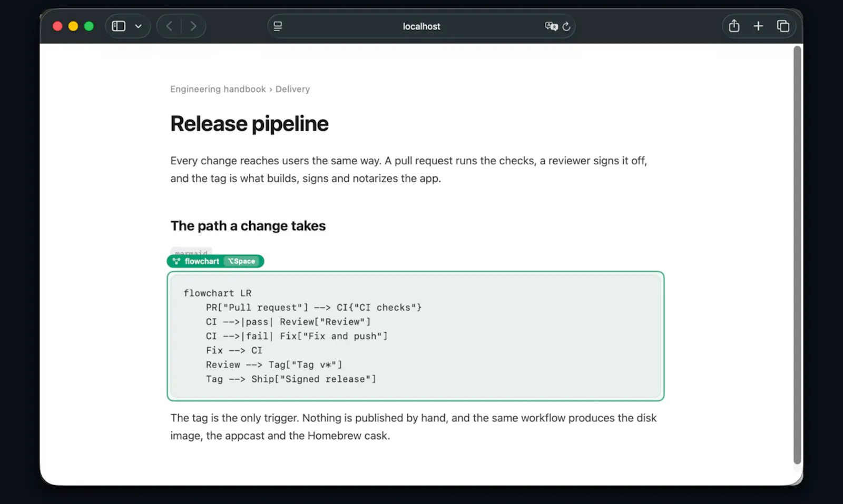Click 'The tag is the only trigger' paragraph
843x504 pixels.
(x=414, y=427)
